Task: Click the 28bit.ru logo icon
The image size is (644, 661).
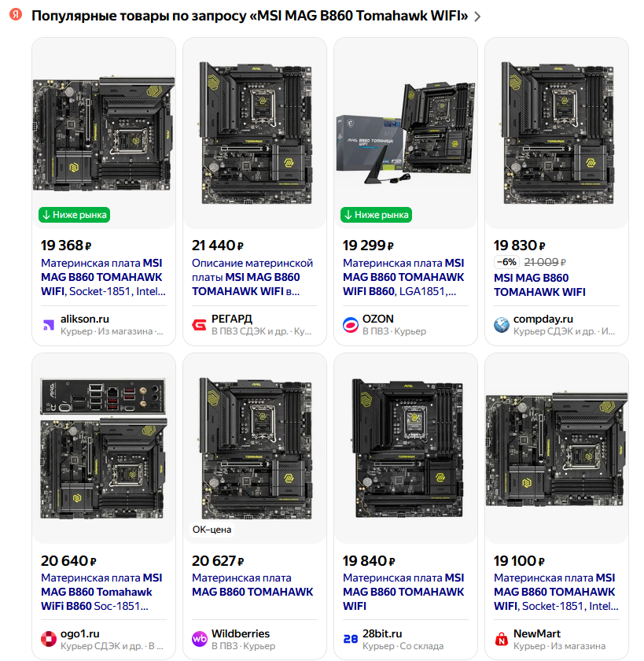Action: pos(351,639)
